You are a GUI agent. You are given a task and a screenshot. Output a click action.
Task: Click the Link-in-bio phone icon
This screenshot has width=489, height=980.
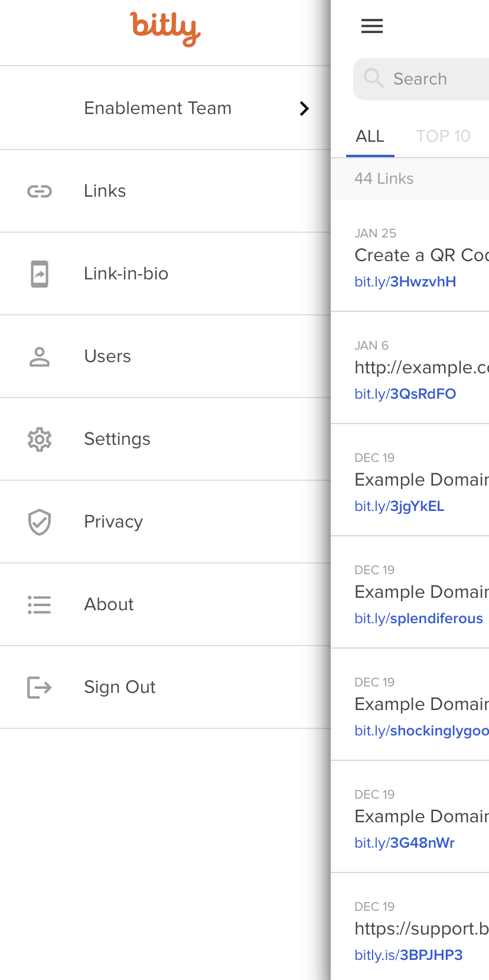pyautogui.click(x=40, y=274)
